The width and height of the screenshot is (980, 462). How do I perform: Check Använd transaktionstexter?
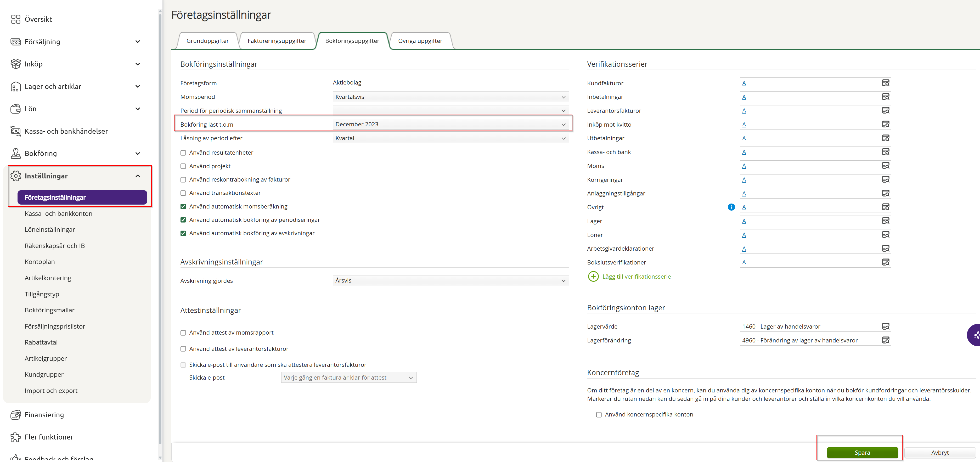[183, 193]
